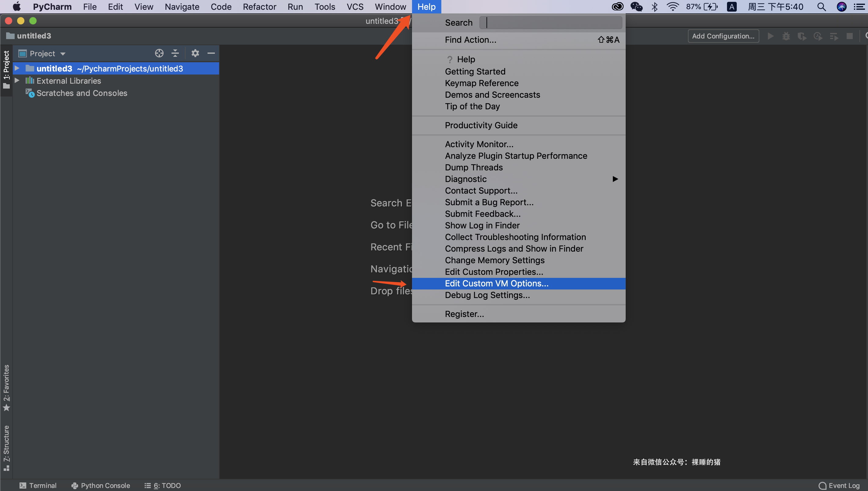The height and width of the screenshot is (491, 868).
Task: Choose Tip of the Day
Action: click(519, 106)
